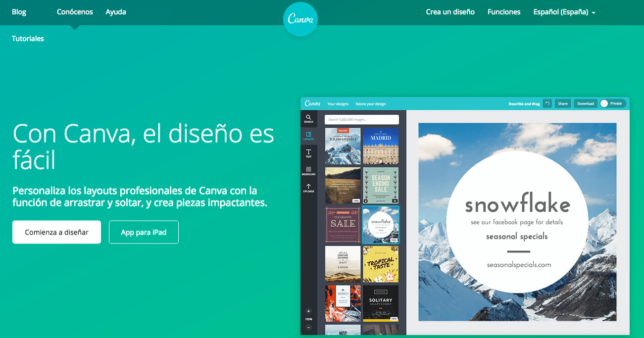Viewport: 644px width, 338px height.
Task: Select the landscape quote layout with FREE badge
Action: coord(343,185)
